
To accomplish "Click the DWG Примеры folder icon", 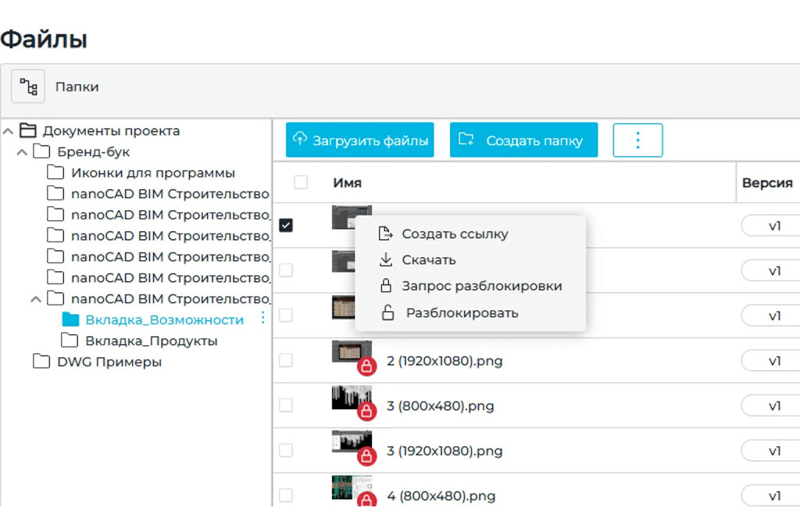I will tap(41, 362).
